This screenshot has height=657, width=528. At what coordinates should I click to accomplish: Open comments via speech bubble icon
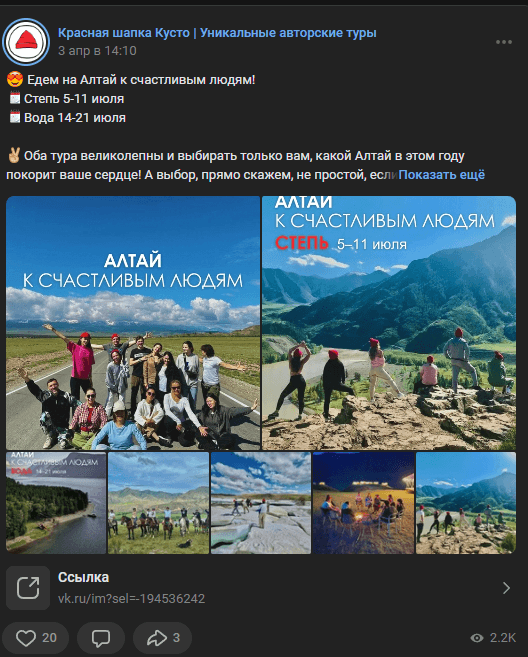[x=101, y=638]
